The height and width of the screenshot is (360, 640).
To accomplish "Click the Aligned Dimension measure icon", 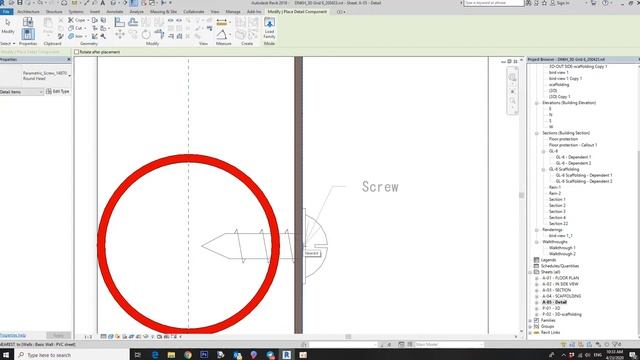I will [x=222, y=22].
